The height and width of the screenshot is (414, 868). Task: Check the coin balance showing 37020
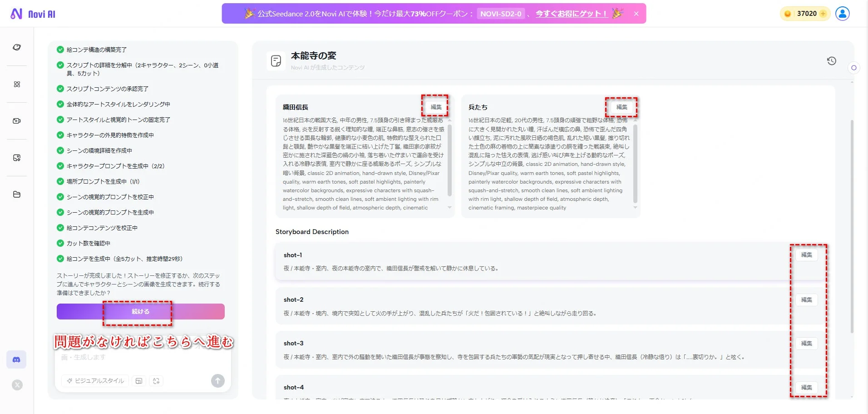click(x=804, y=13)
